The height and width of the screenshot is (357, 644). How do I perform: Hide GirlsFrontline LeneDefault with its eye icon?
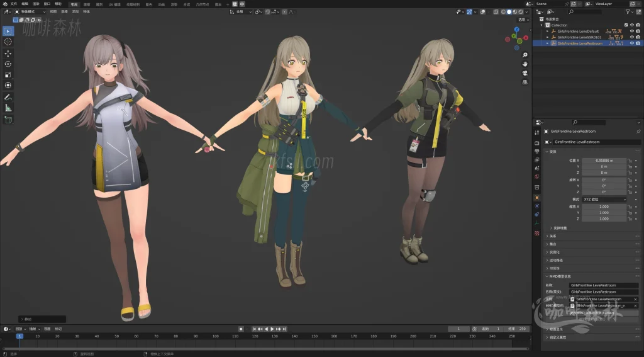[631, 31]
